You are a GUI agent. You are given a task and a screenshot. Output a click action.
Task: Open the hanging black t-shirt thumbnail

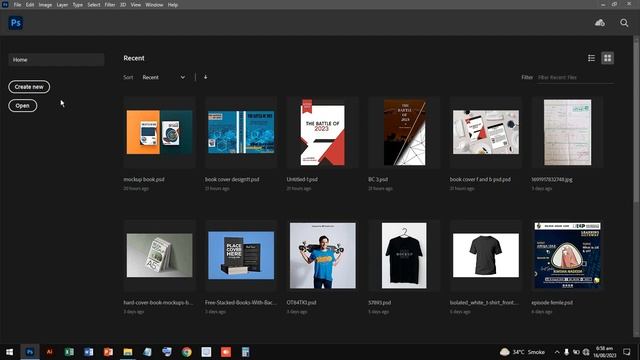(404, 256)
